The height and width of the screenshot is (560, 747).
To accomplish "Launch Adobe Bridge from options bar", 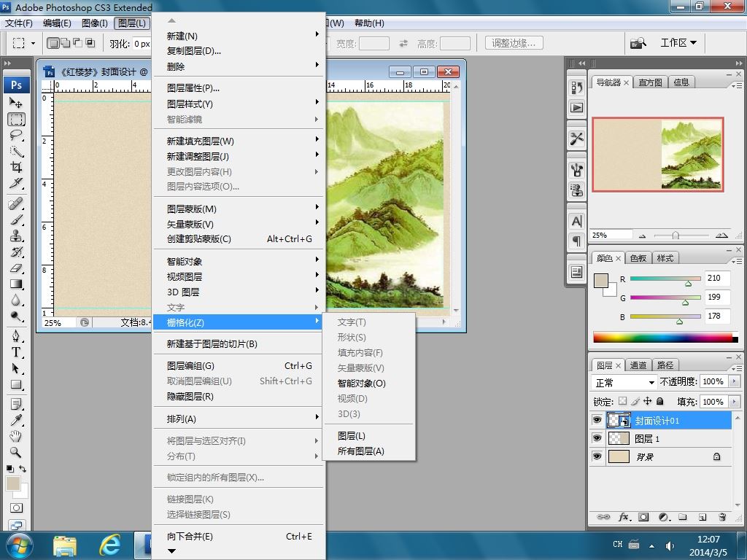I will click(x=638, y=43).
